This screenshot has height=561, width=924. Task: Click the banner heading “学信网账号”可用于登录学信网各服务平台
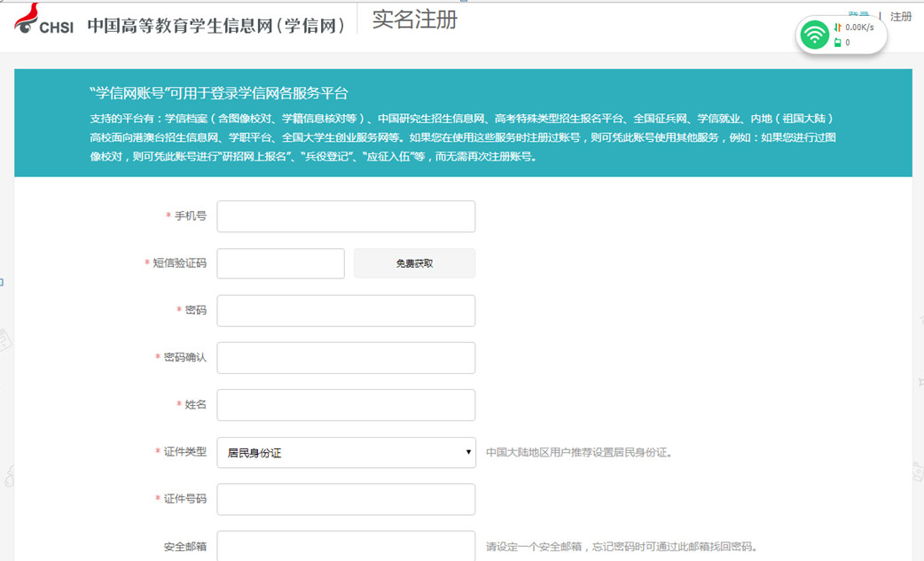tap(219, 93)
